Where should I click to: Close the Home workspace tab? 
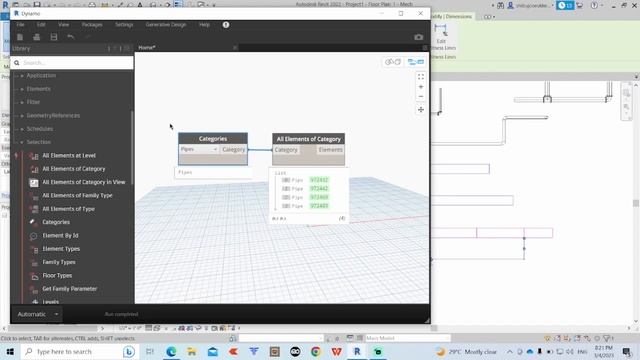point(235,48)
